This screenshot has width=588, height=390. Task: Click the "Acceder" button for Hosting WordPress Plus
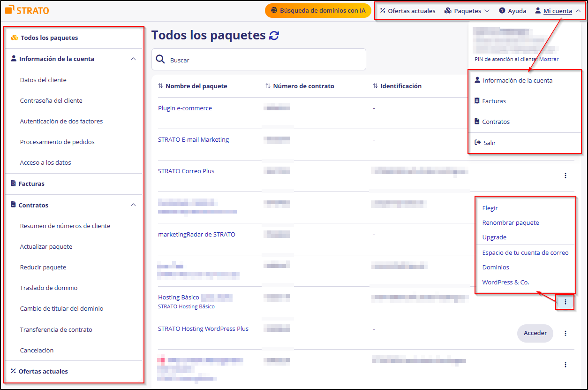pos(535,333)
